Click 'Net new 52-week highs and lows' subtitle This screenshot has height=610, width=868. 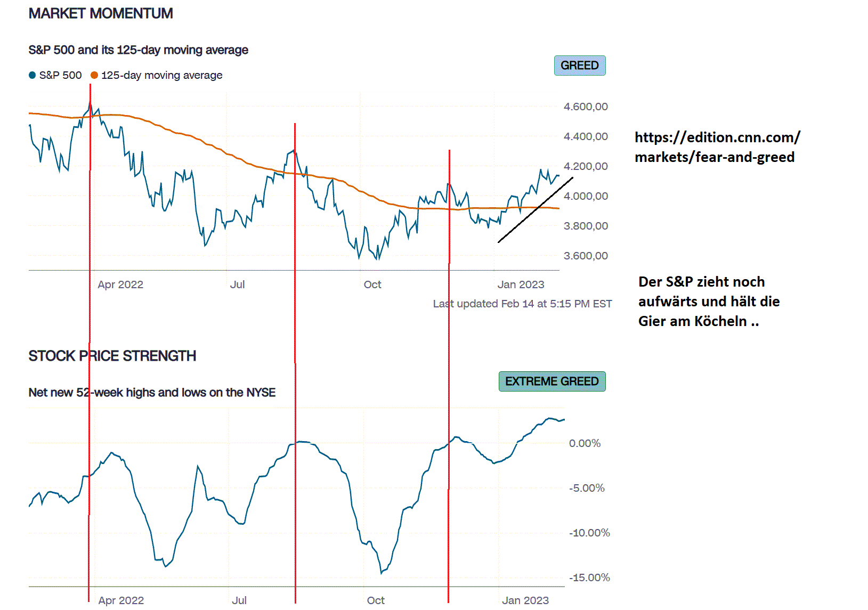(152, 393)
